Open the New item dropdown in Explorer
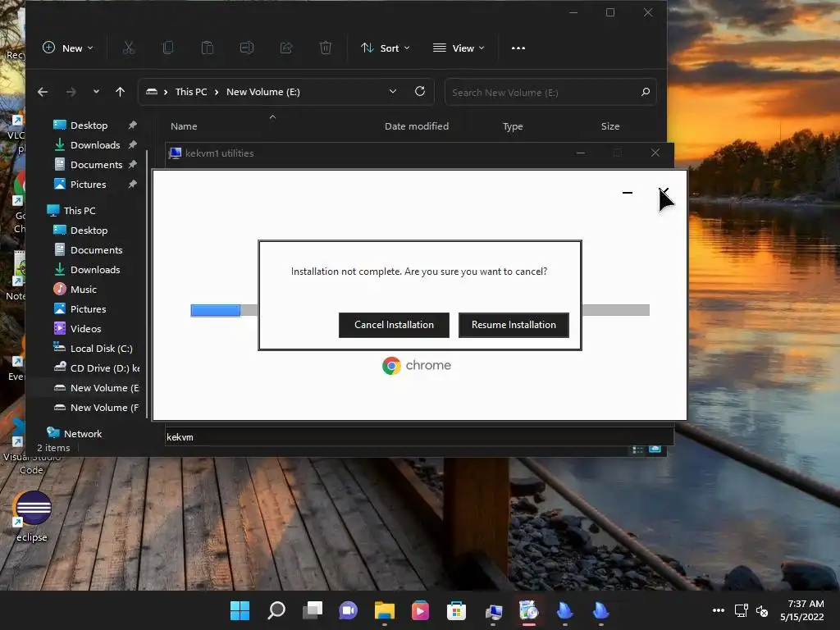840x630 pixels. pyautogui.click(x=67, y=48)
